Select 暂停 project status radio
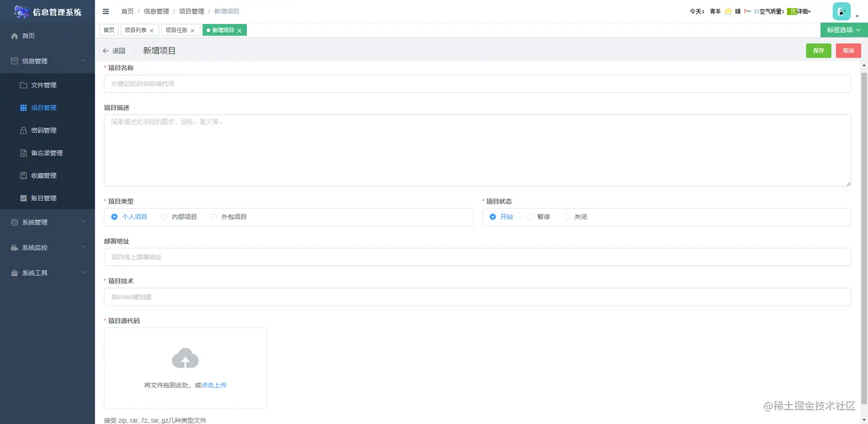The height and width of the screenshot is (424, 868). pyautogui.click(x=538, y=217)
